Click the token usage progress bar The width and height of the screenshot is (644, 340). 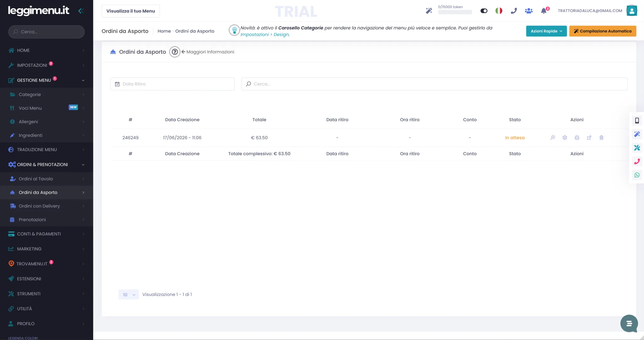pos(455,12)
